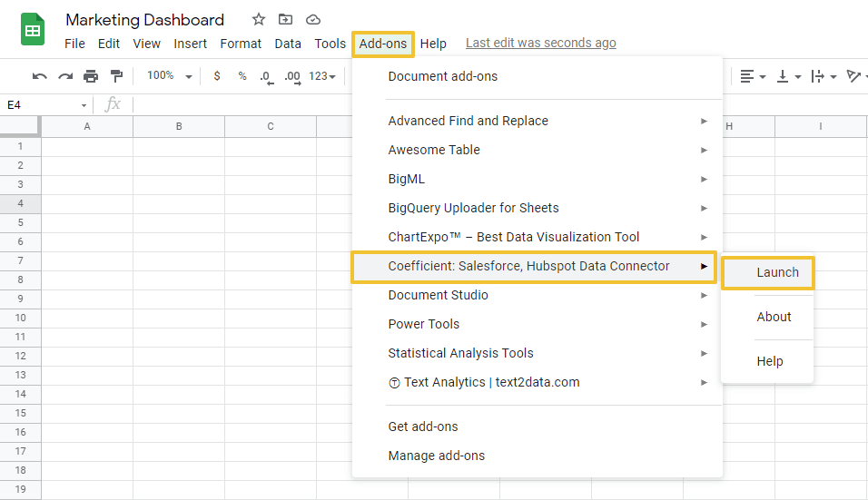Increase decimal places
This screenshot has width=868, height=500.
293,77
